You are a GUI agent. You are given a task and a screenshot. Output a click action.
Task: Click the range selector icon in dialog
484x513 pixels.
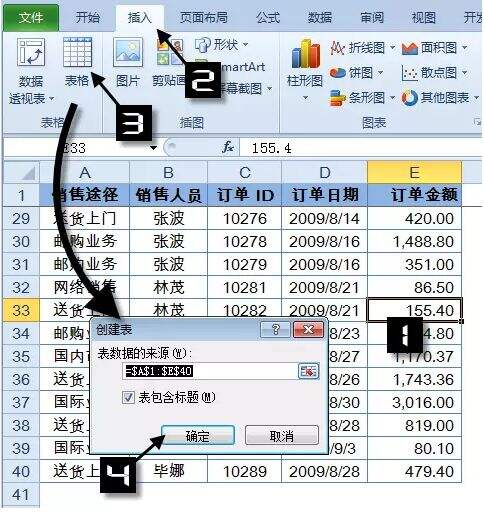click(x=308, y=371)
